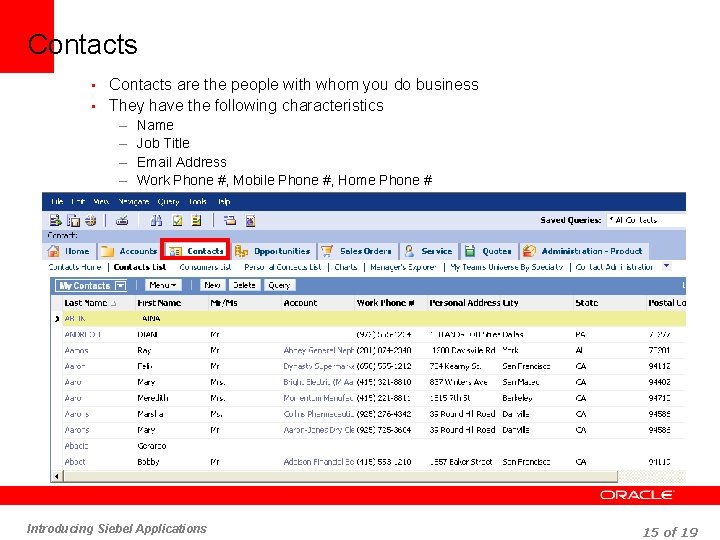Open the Contacts List view link
This screenshot has width=720, height=540.
[140, 267]
